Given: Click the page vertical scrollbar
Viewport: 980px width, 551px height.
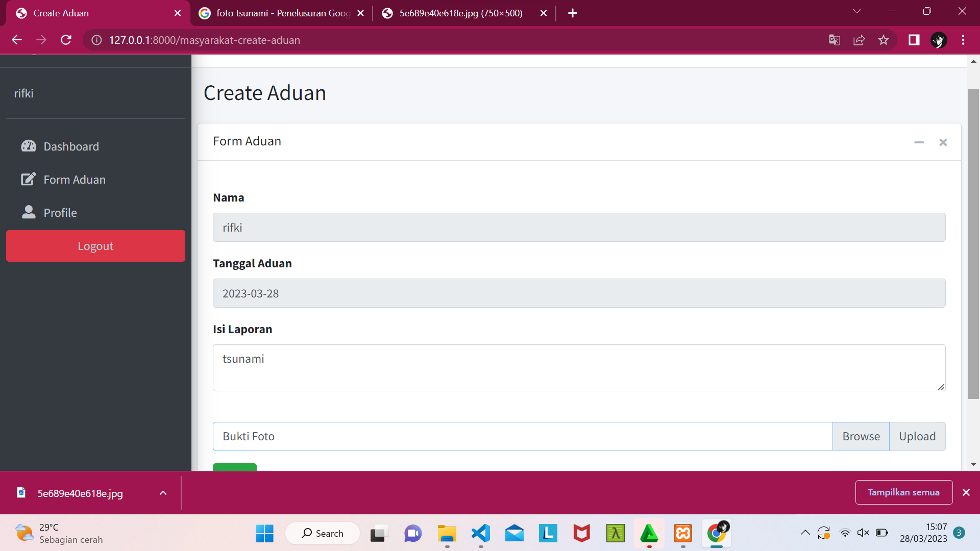Looking at the screenshot, I should 973,244.
